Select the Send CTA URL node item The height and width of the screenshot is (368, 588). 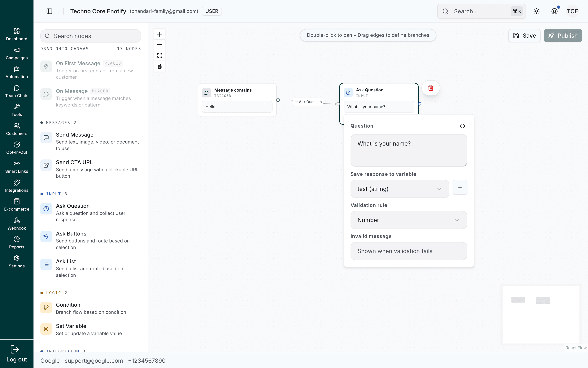(91, 169)
